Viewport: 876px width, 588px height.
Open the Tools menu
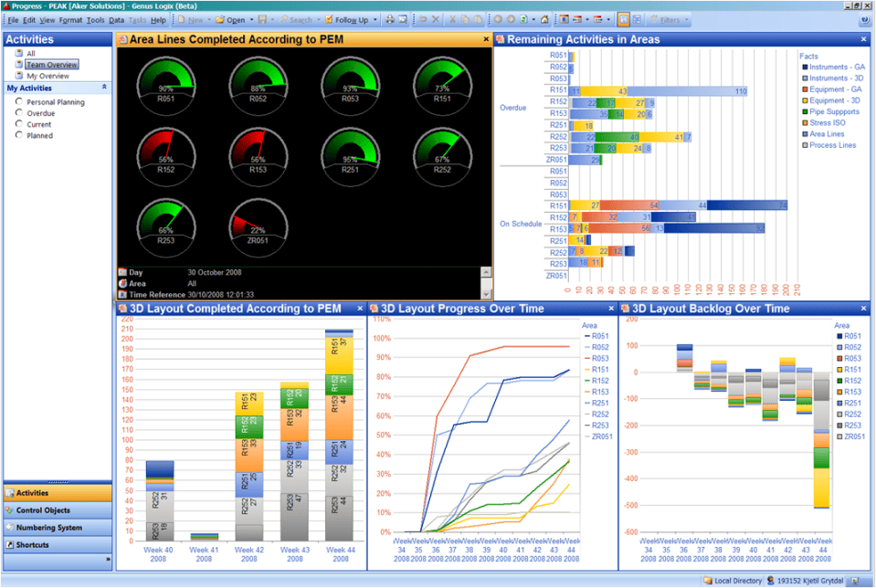(96, 20)
